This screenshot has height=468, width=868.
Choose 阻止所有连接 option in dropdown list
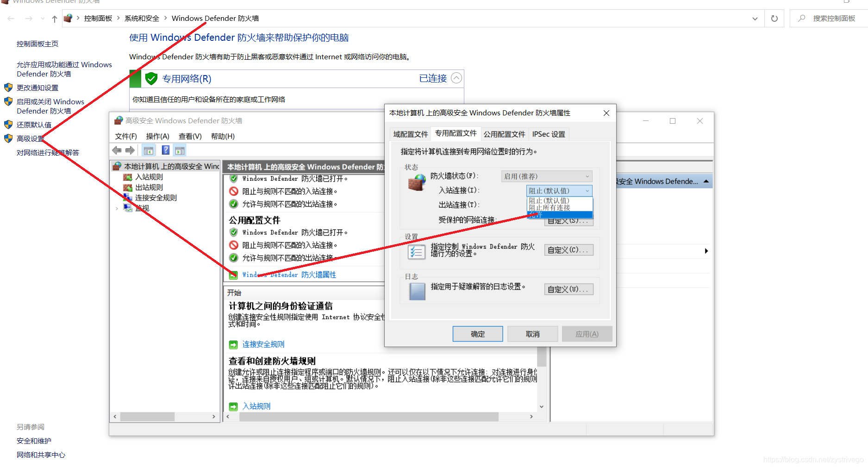coord(560,208)
